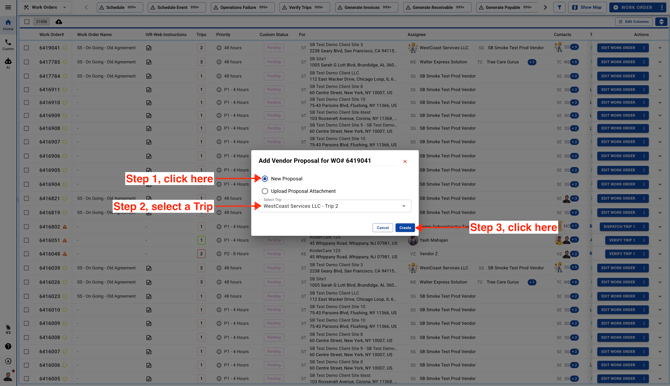Screen dimensions: 670x386
Task: Click the trips count badge for 6416048
Action: tap(201, 254)
